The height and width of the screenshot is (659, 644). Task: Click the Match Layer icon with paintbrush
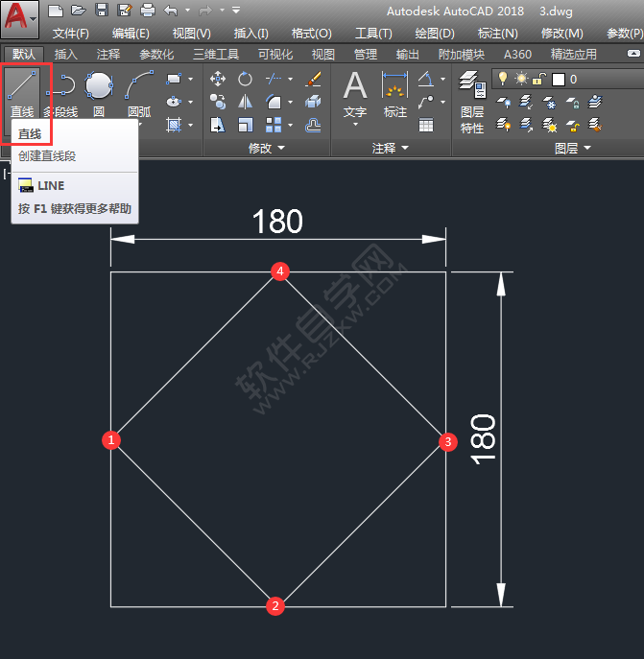point(595,125)
